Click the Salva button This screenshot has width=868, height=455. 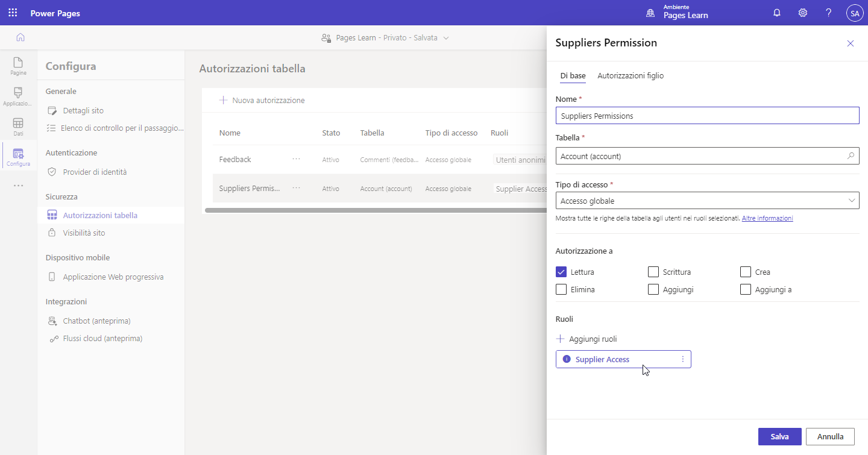click(x=779, y=436)
